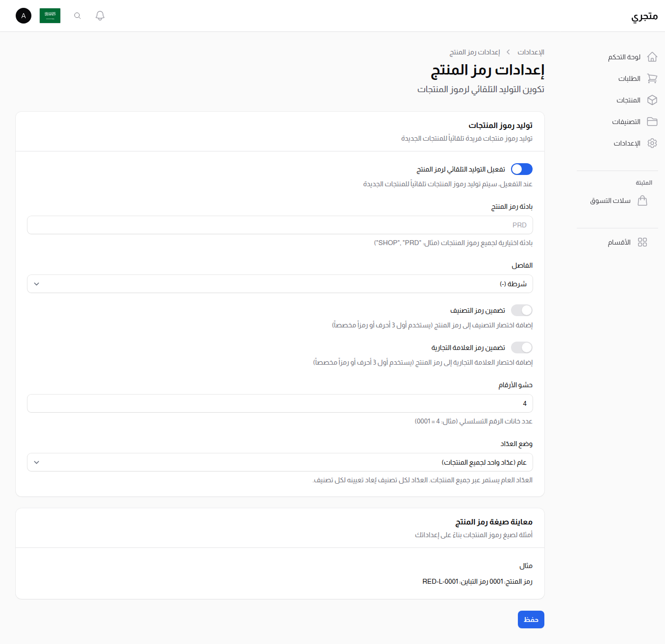Click the user avatar circle
Image resolution: width=665 pixels, height=644 pixels.
tap(23, 16)
